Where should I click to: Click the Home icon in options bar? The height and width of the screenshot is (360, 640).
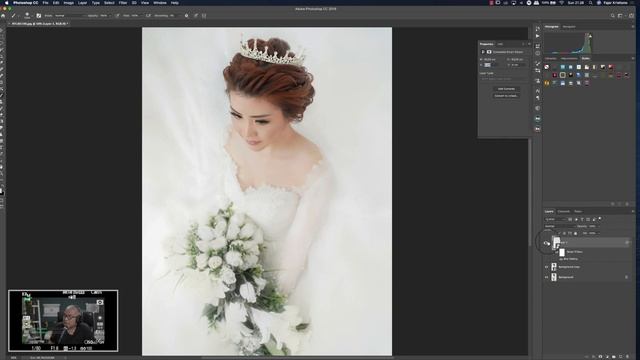pyautogui.click(x=3, y=16)
